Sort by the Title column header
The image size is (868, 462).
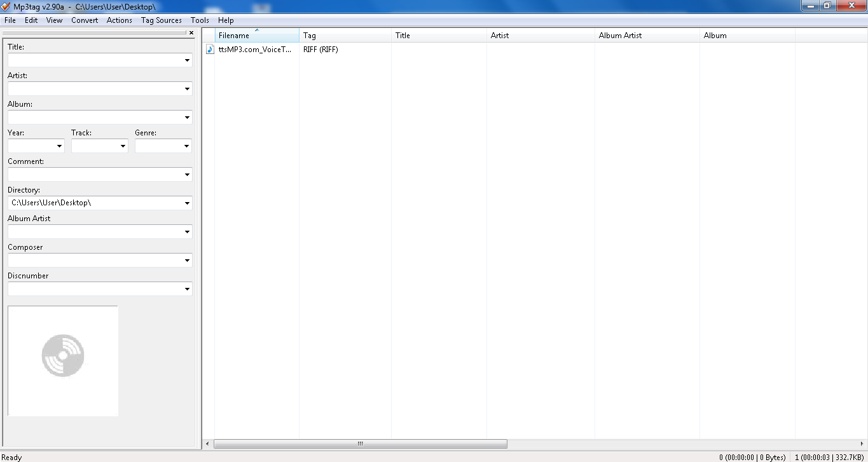click(439, 36)
